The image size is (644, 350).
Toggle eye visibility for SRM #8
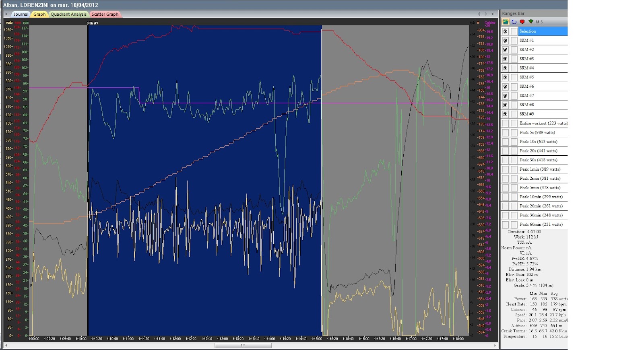click(505, 105)
